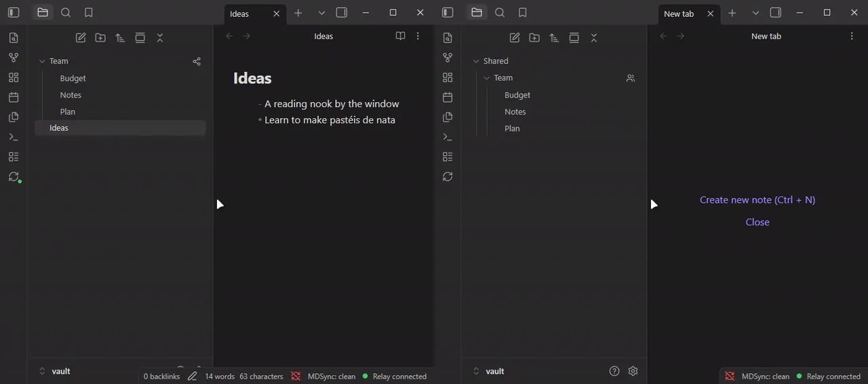Open more options in New tab window
The height and width of the screenshot is (384, 868).
(x=852, y=36)
